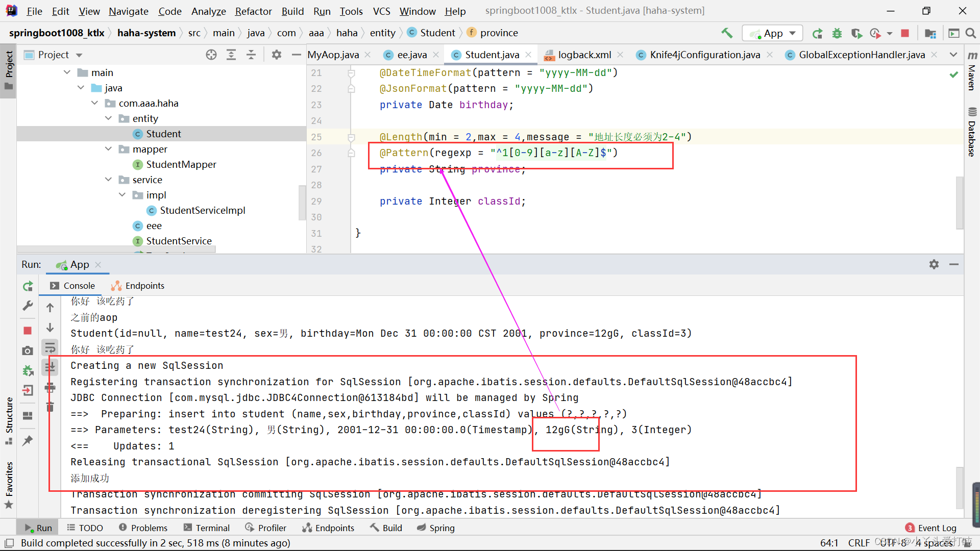Toggle the Structure tool window stripe button
The image size is (980, 551).
tap(9, 420)
